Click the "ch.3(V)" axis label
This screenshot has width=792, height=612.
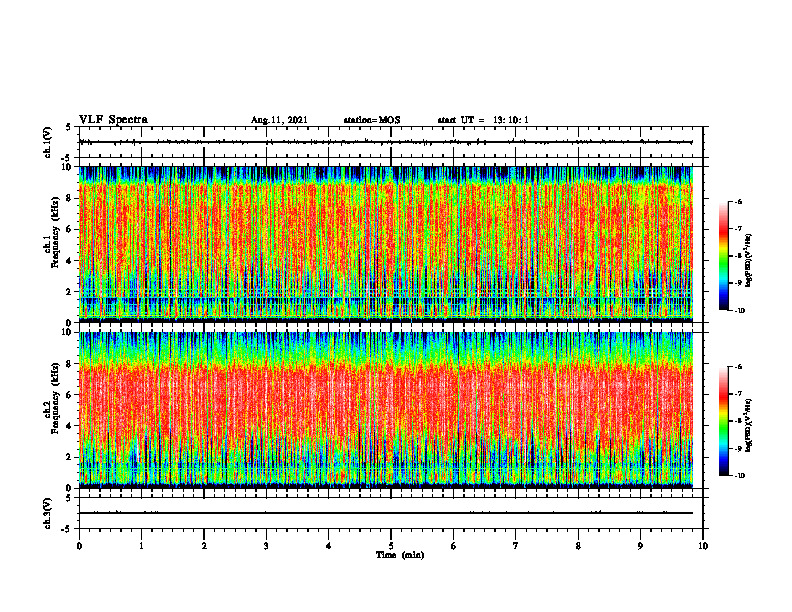click(x=48, y=513)
